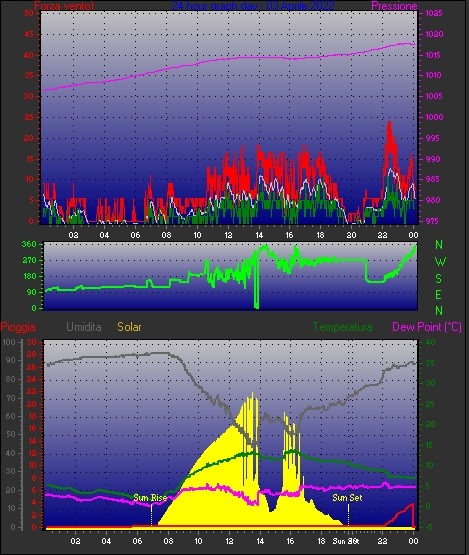Click the 270 wind direction axis value

29,261
